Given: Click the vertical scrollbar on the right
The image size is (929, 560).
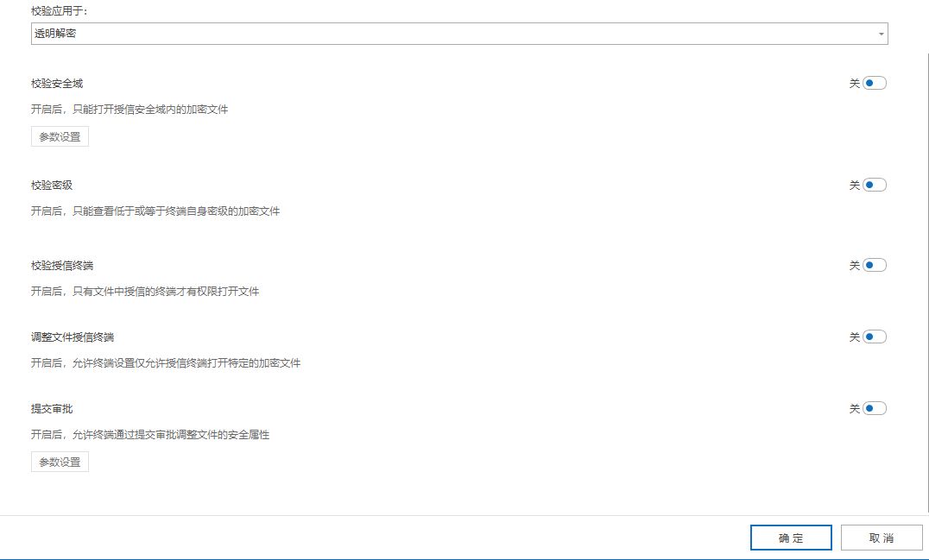Looking at the screenshot, I should (x=926, y=281).
